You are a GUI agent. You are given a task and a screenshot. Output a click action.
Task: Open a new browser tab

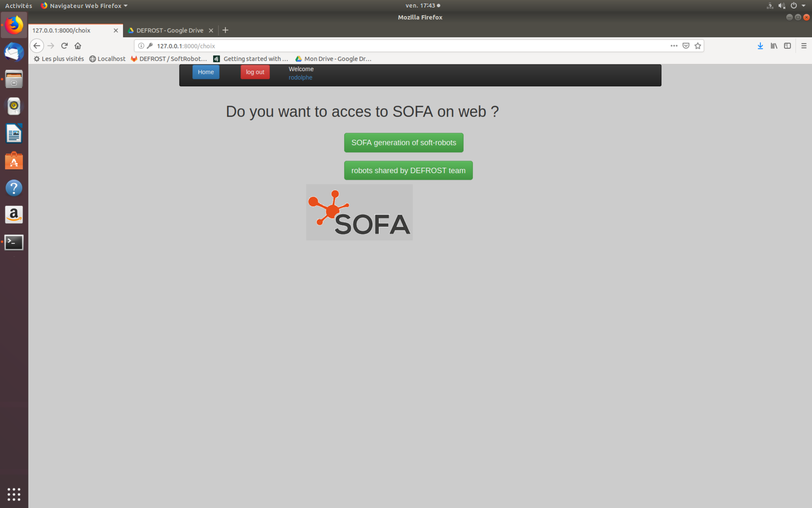point(225,30)
